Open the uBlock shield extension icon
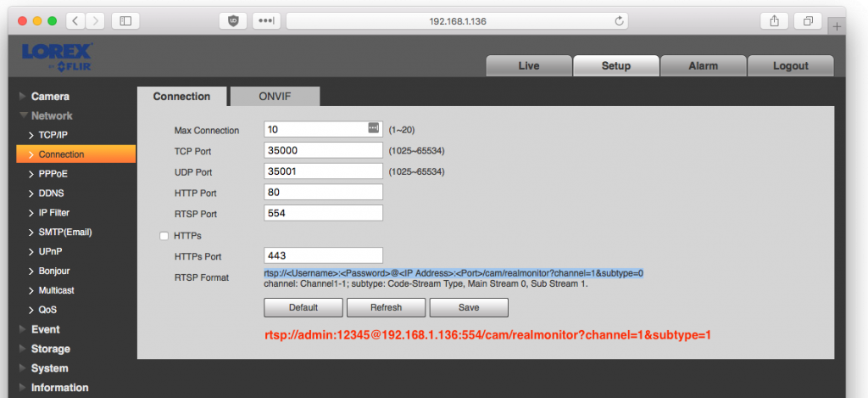 point(233,21)
